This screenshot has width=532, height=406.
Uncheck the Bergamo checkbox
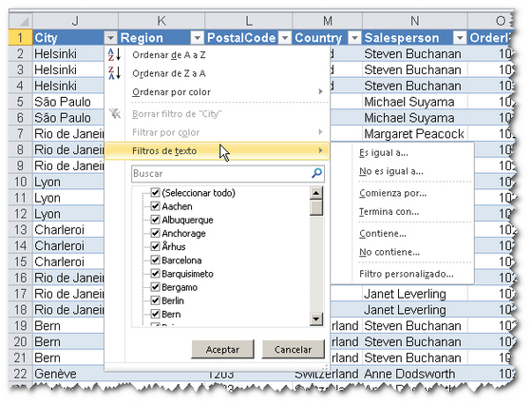point(155,287)
